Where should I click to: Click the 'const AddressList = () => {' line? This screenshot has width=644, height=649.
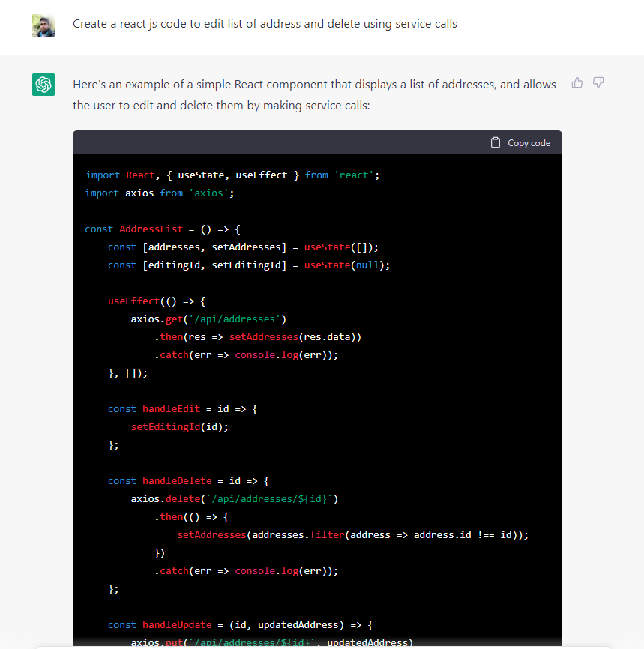[163, 229]
